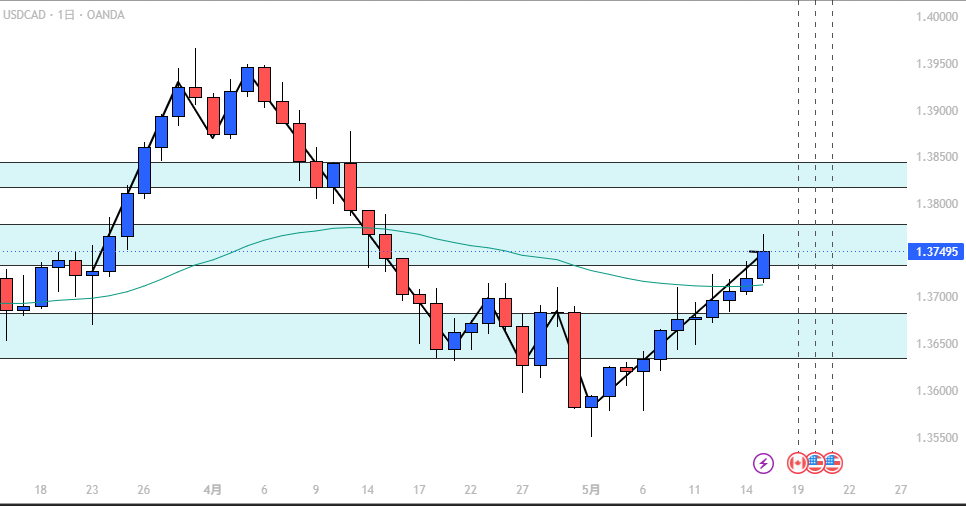966x506 pixels.
Task: Open the Canada flag economic event
Action: 797,463
